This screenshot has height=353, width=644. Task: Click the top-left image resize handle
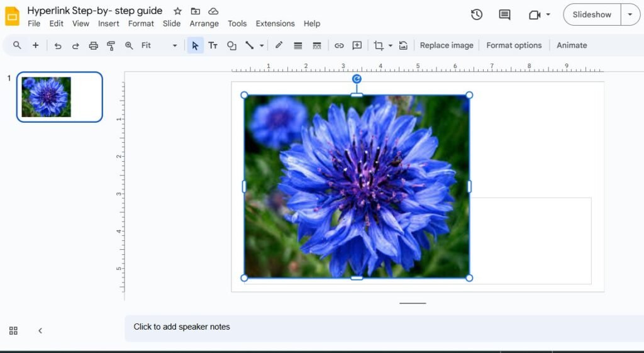click(x=244, y=96)
